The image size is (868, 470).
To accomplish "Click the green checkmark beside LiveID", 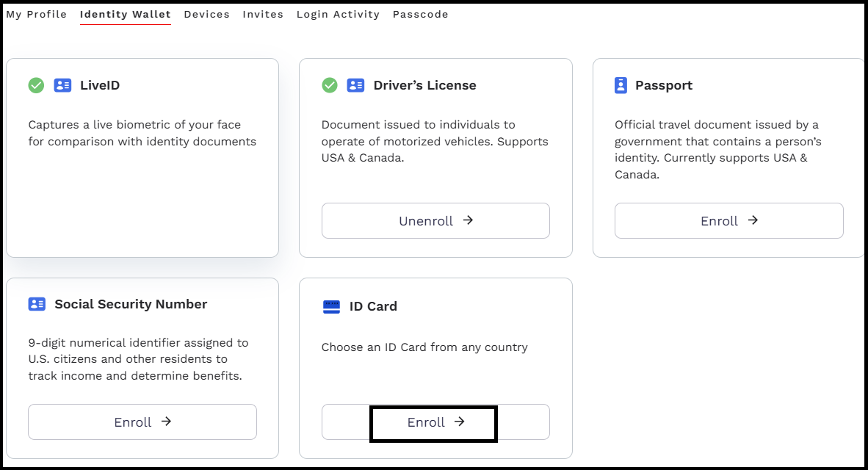I will tap(36, 85).
